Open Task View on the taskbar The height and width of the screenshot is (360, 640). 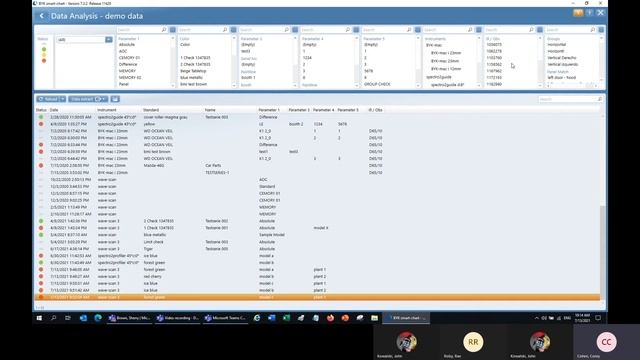(x=68, y=318)
